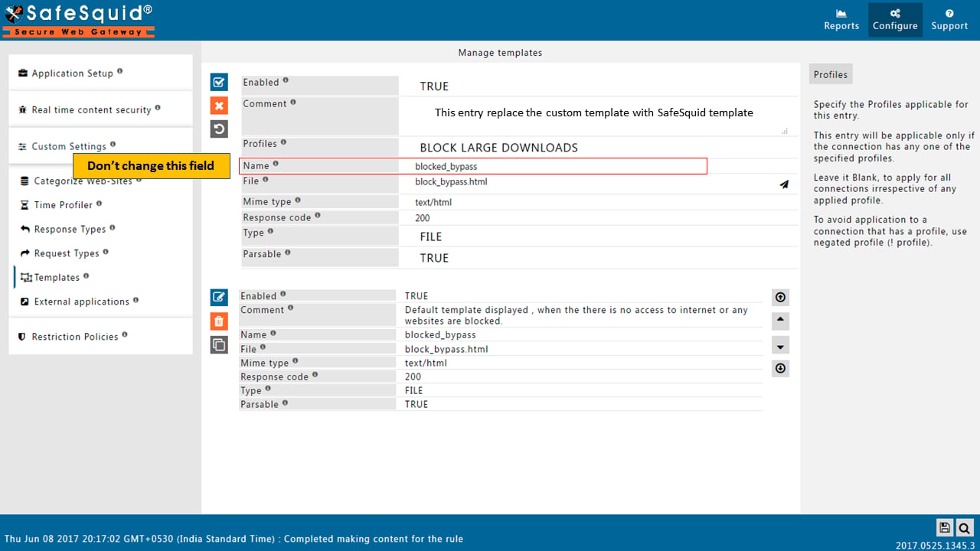Click second entry's File value block_bypass.html
This screenshot has height=551, width=980.
[x=446, y=349]
